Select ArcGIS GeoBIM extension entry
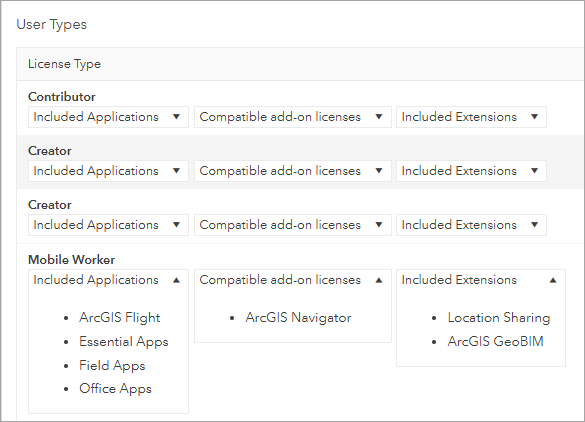The image size is (585, 422). (x=495, y=342)
